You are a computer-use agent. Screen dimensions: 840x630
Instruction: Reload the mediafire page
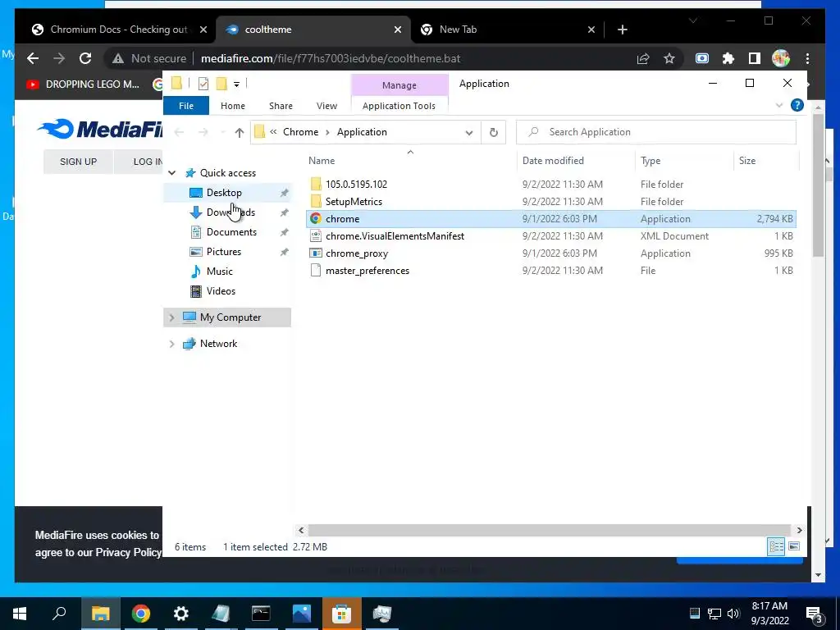click(85, 58)
